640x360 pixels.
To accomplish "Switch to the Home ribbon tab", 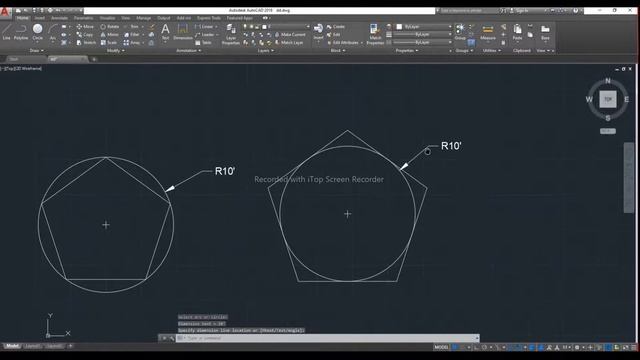I will click(x=22, y=18).
